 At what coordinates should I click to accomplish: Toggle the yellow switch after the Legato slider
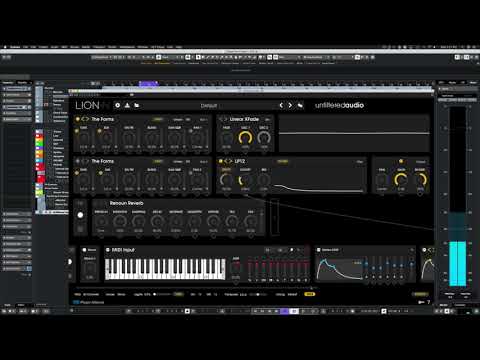click(179, 294)
